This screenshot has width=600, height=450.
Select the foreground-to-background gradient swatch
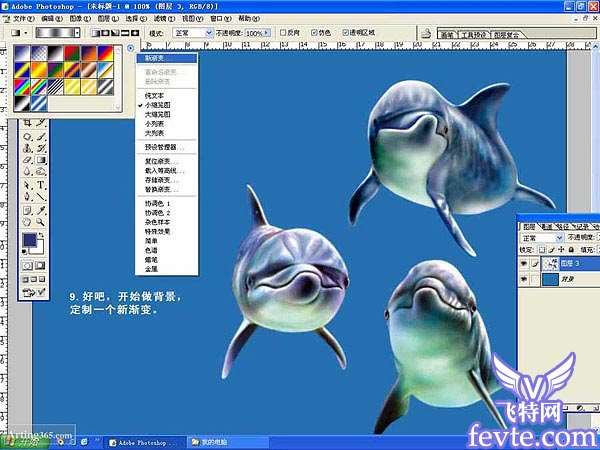pos(22,54)
